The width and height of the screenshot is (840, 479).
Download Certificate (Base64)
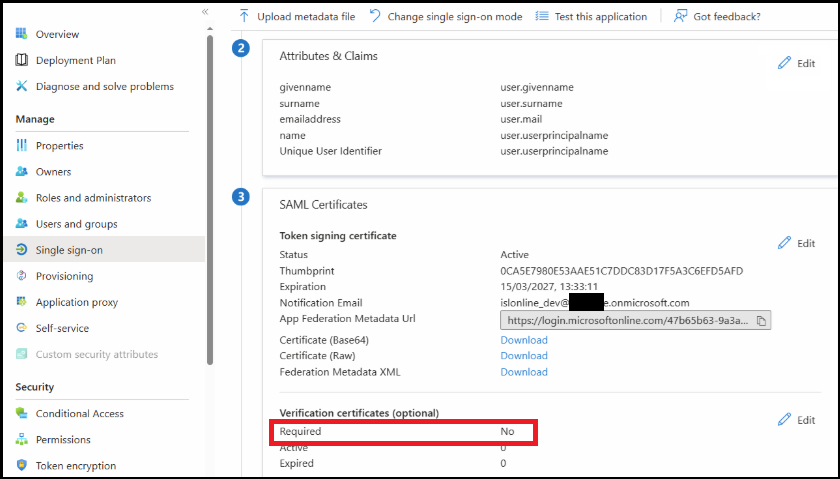click(x=523, y=340)
